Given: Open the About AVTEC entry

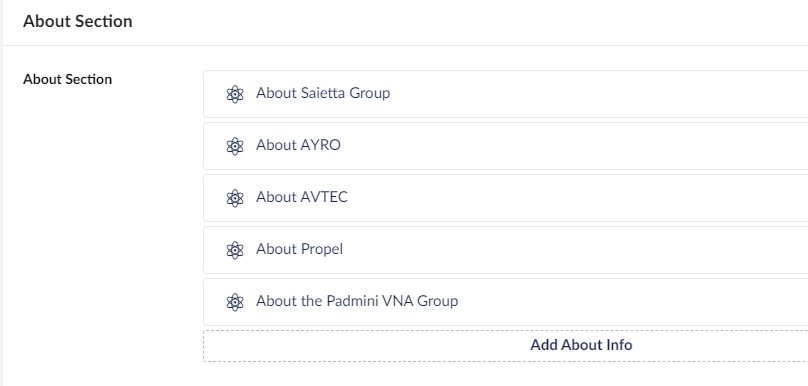Looking at the screenshot, I should (x=302, y=197).
